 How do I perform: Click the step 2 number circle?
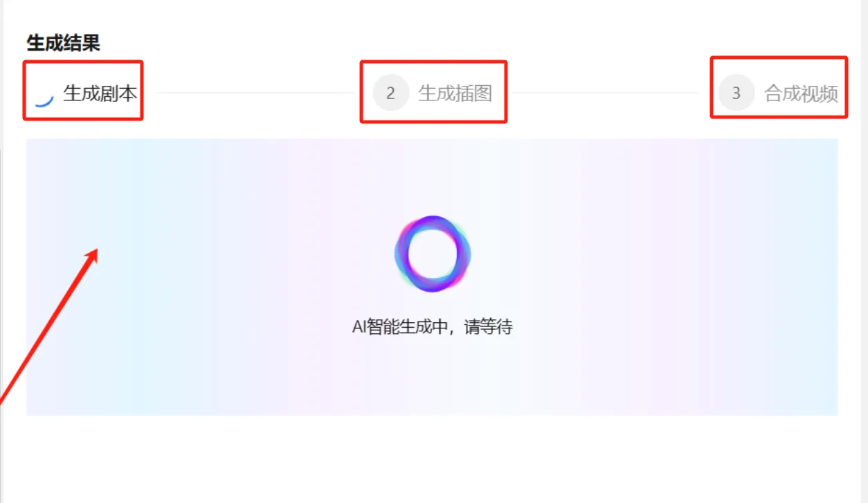[x=390, y=93]
